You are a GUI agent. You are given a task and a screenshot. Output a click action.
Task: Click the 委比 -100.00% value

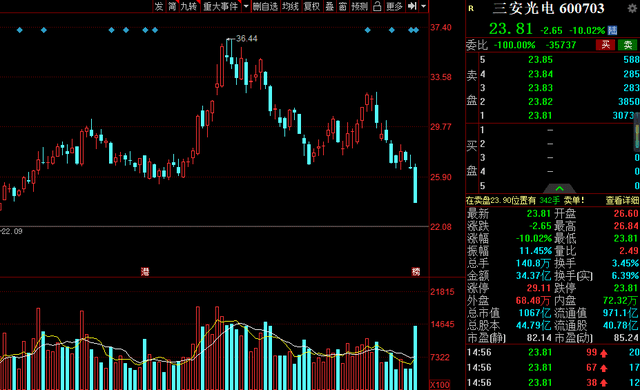click(515, 45)
